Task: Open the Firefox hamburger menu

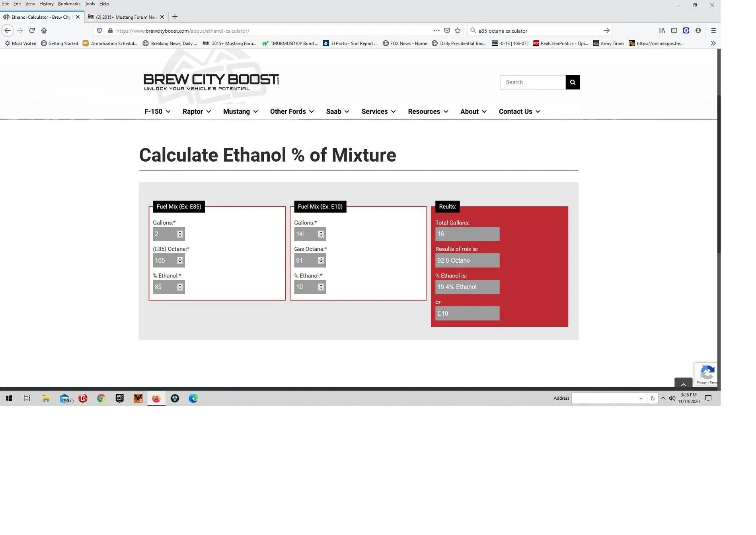Action: (713, 31)
